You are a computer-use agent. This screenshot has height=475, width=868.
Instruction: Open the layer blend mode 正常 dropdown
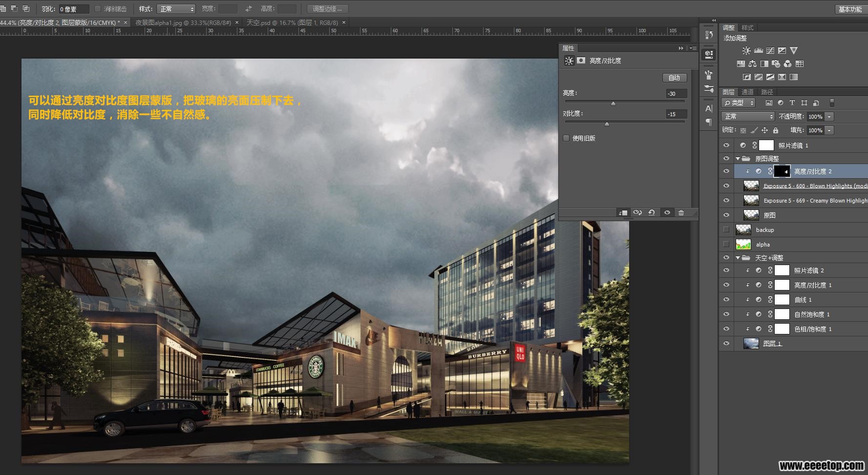point(748,116)
